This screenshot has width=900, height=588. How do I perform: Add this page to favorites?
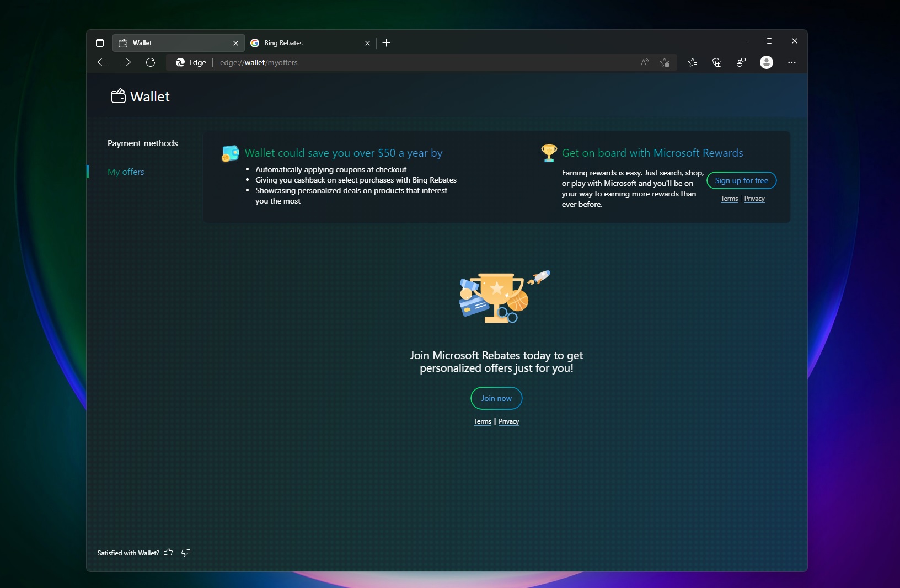(665, 62)
